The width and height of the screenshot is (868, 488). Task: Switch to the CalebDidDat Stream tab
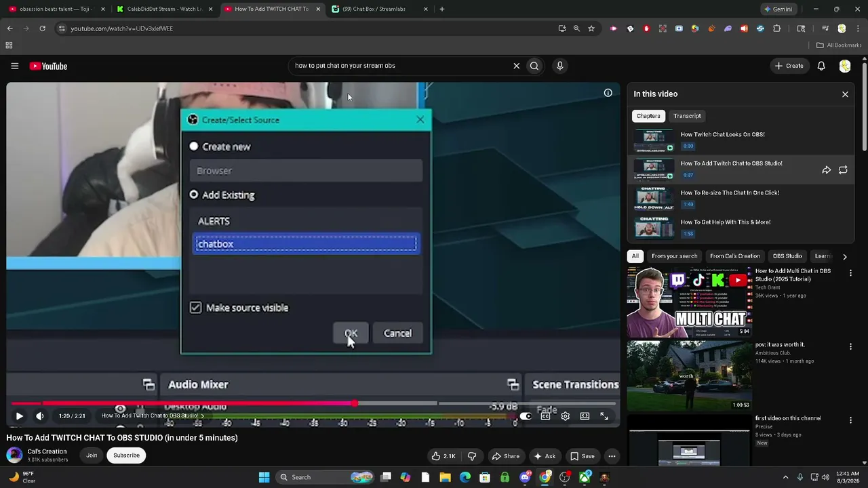click(x=164, y=9)
